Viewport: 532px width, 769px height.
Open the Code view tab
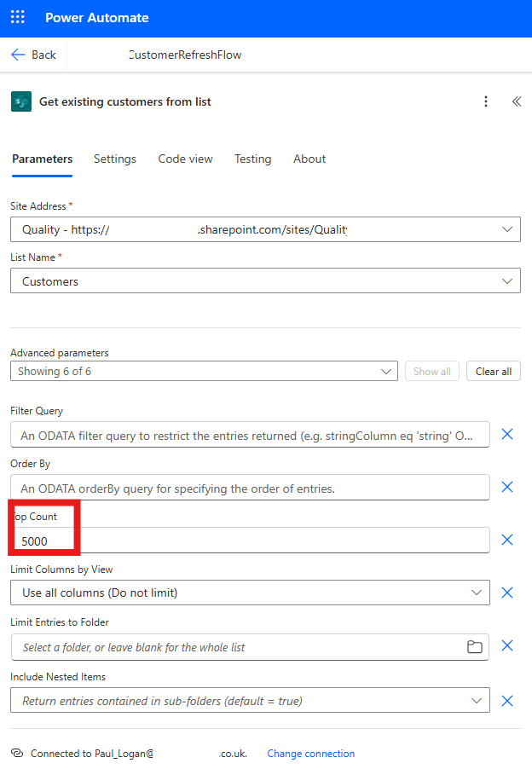coord(185,159)
